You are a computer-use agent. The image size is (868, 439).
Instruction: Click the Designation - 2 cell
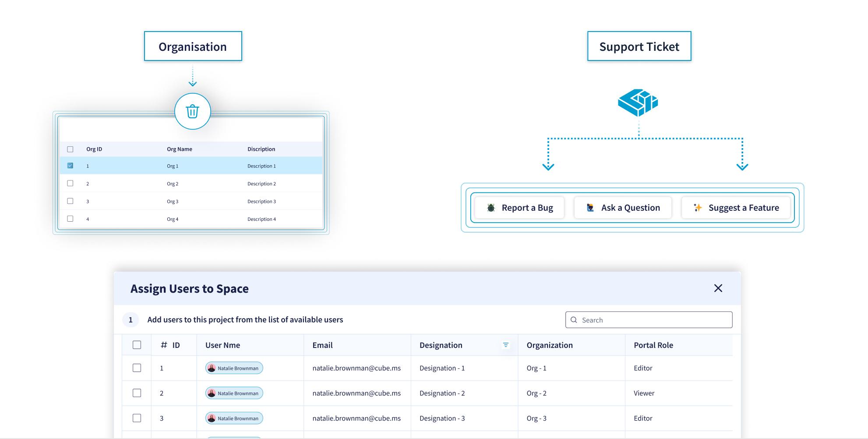[x=442, y=393]
